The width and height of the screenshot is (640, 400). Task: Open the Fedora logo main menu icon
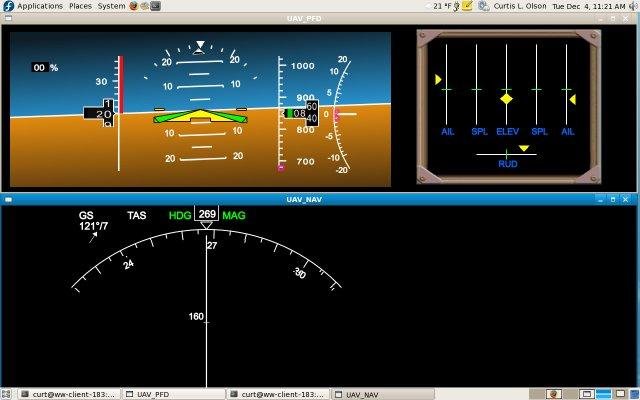coord(8,6)
